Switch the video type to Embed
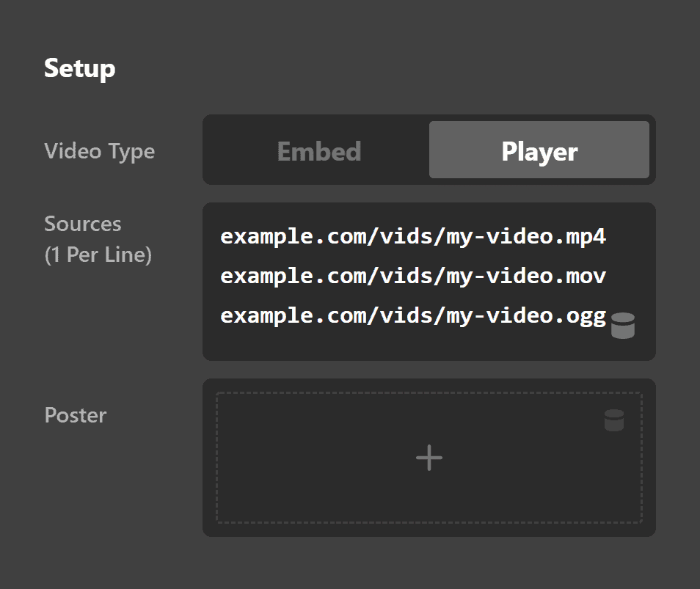 [x=318, y=150]
